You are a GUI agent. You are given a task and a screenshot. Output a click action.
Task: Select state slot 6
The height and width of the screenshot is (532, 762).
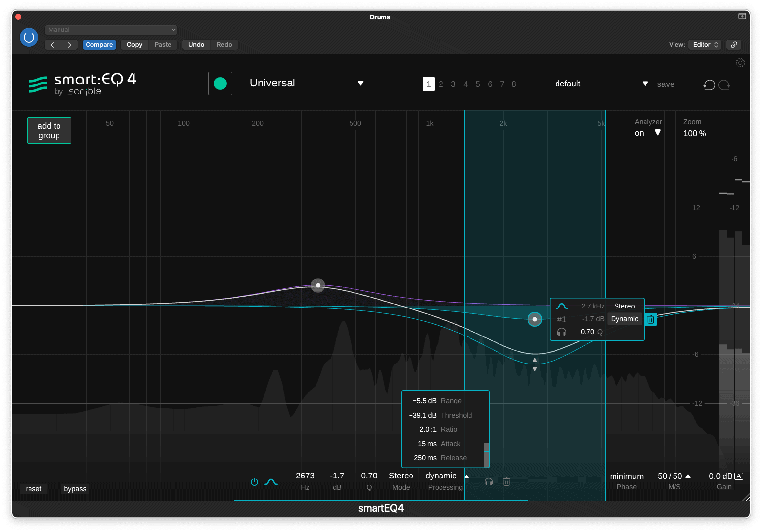pyautogui.click(x=490, y=84)
